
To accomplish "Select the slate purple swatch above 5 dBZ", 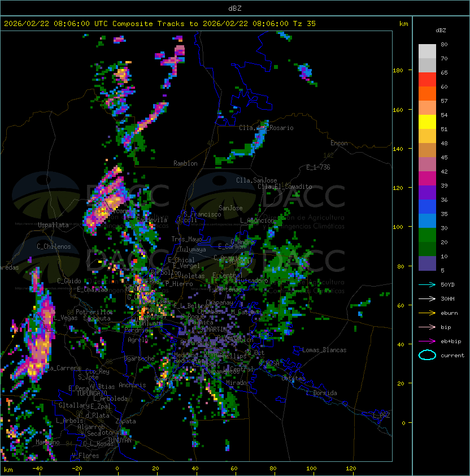I will [x=427, y=263].
